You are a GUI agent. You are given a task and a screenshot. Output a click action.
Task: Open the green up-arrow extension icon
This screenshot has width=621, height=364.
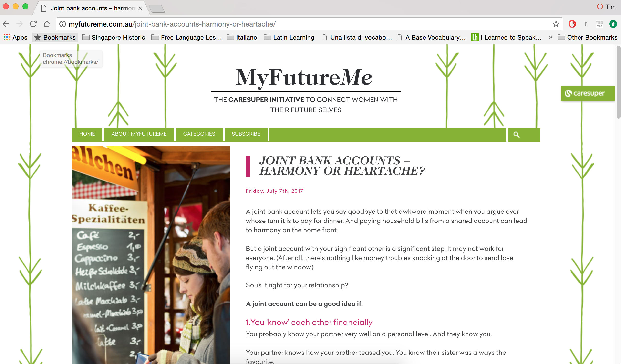pyautogui.click(x=613, y=24)
